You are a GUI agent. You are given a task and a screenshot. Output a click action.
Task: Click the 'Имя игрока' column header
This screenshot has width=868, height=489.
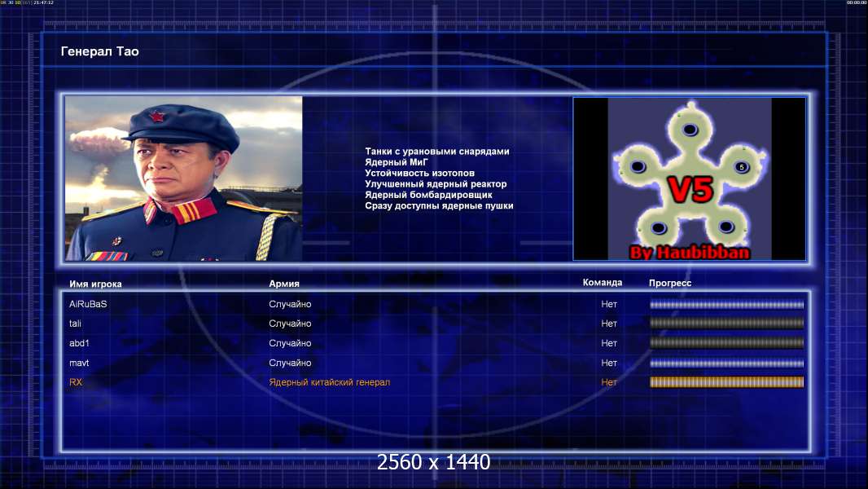point(95,284)
